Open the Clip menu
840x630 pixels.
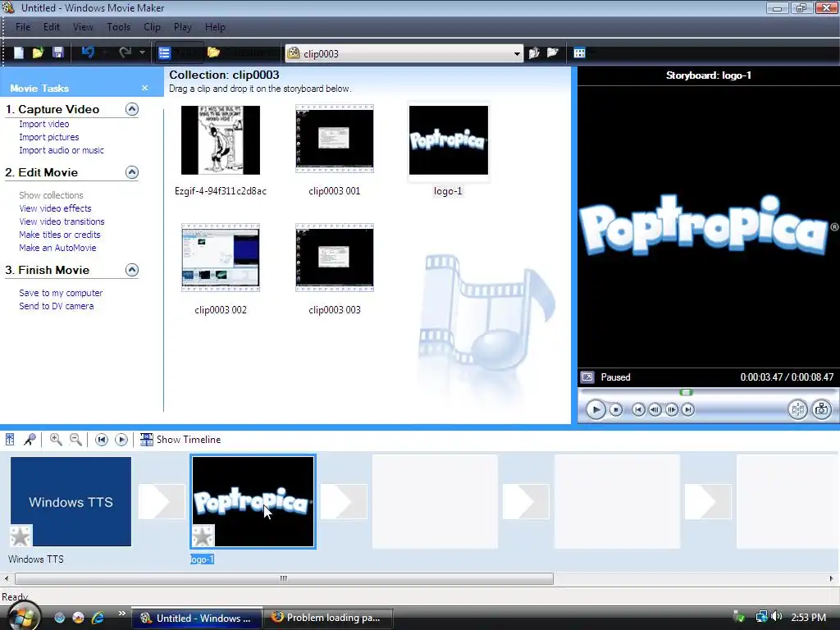[152, 27]
